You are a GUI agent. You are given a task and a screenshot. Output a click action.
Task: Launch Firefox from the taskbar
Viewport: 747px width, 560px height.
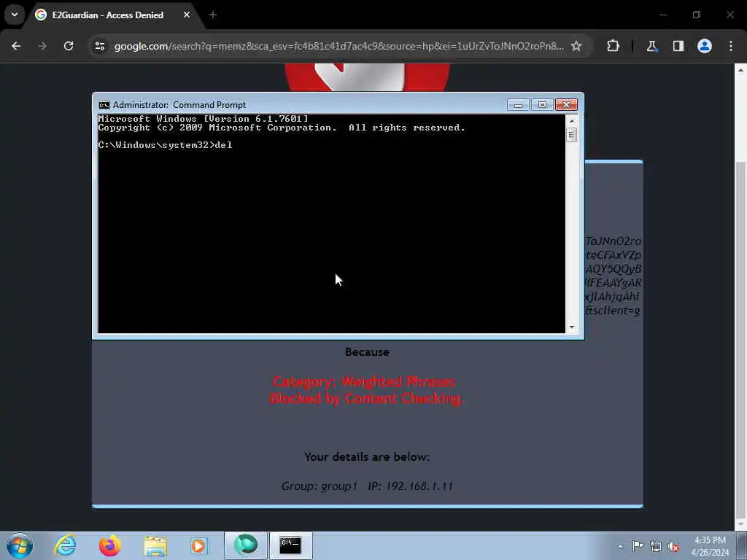(x=110, y=545)
